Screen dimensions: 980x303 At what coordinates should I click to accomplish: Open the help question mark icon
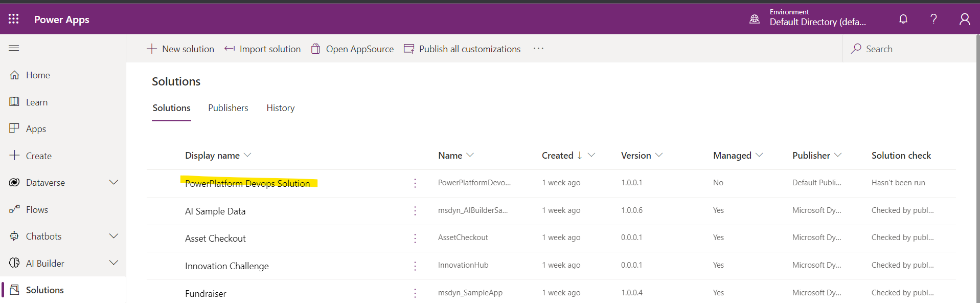click(x=933, y=19)
